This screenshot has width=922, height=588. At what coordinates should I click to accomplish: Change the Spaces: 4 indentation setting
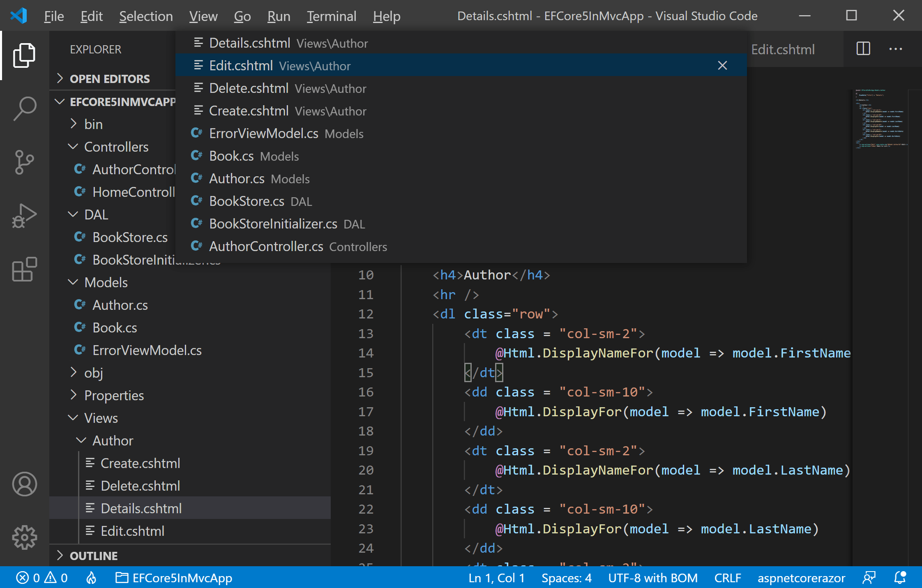click(x=566, y=578)
